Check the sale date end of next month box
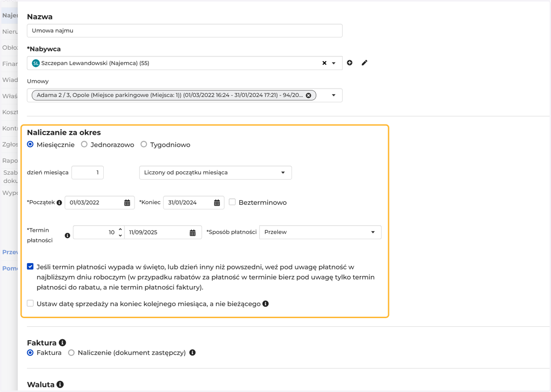 point(30,303)
